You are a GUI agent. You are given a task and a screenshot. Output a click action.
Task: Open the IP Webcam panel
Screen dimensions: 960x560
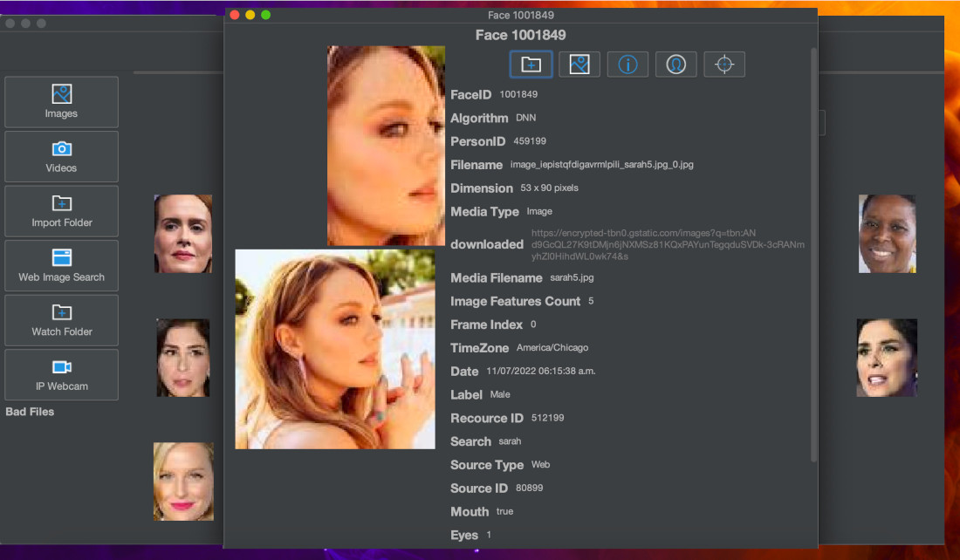[61, 374]
